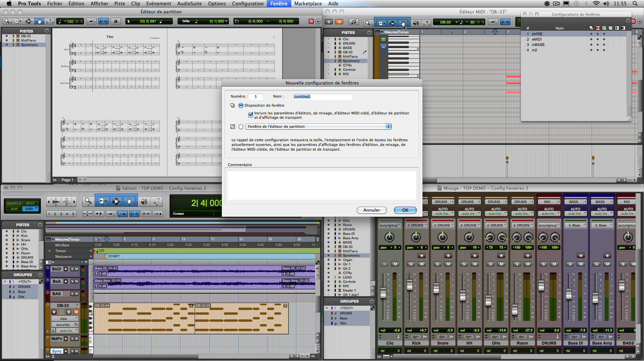This screenshot has height=361, width=644.
Task: Click audio zoom waveform button in Edition window
Action: tap(56, 202)
